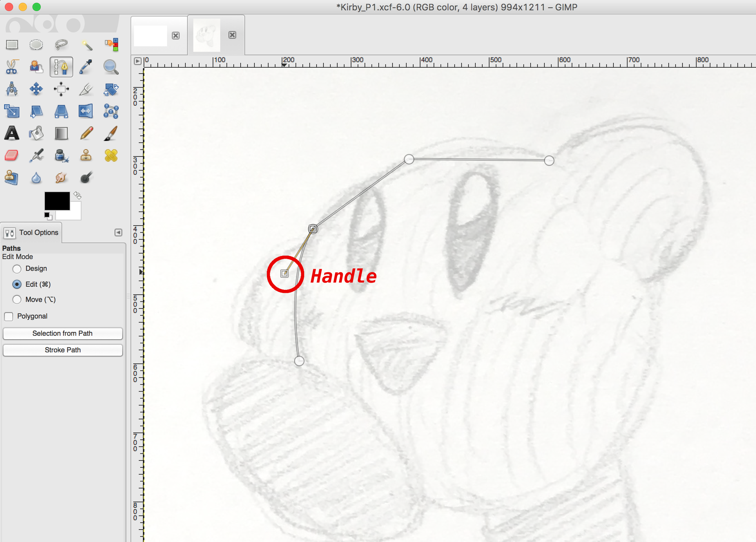Select the Rotate tool

pos(111,89)
